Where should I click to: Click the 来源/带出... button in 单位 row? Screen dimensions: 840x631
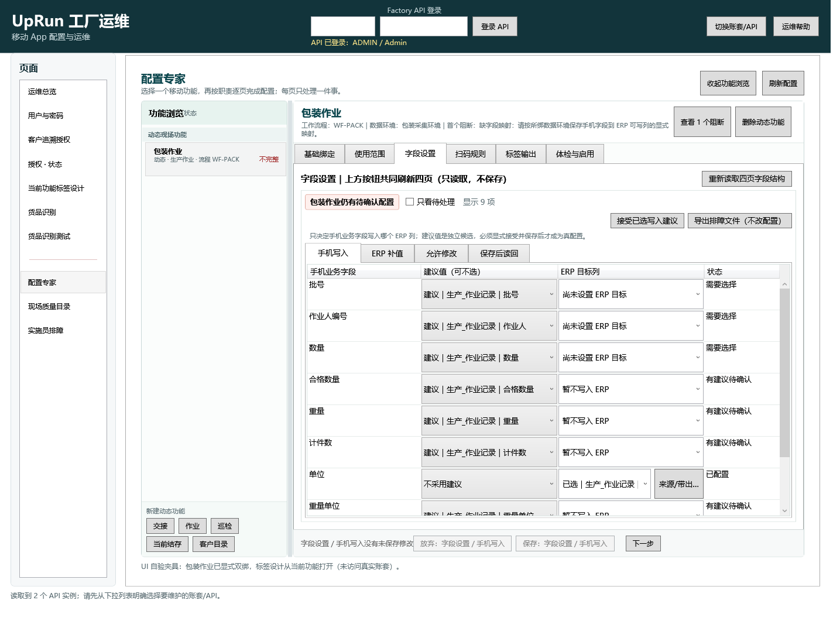click(x=679, y=484)
